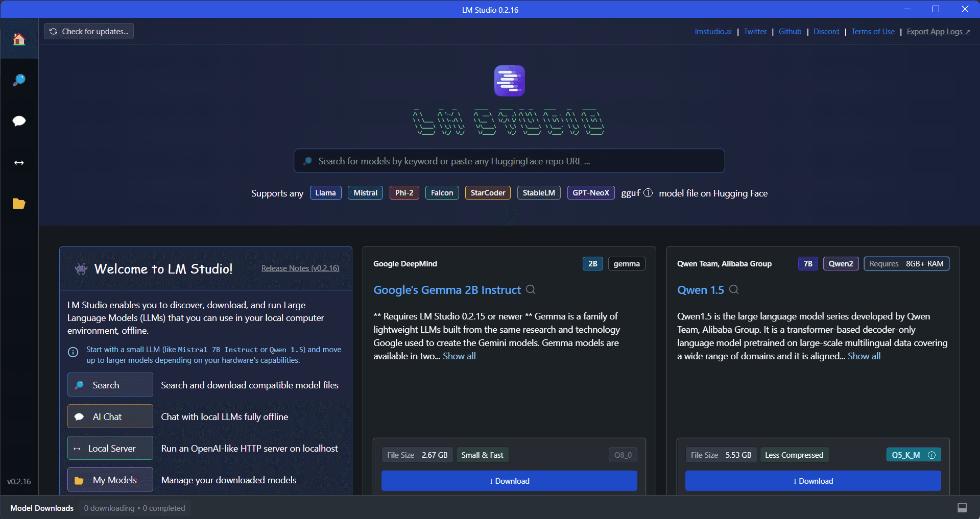Click the Less Compressed label
The height and width of the screenshot is (519, 980).
[x=794, y=455]
